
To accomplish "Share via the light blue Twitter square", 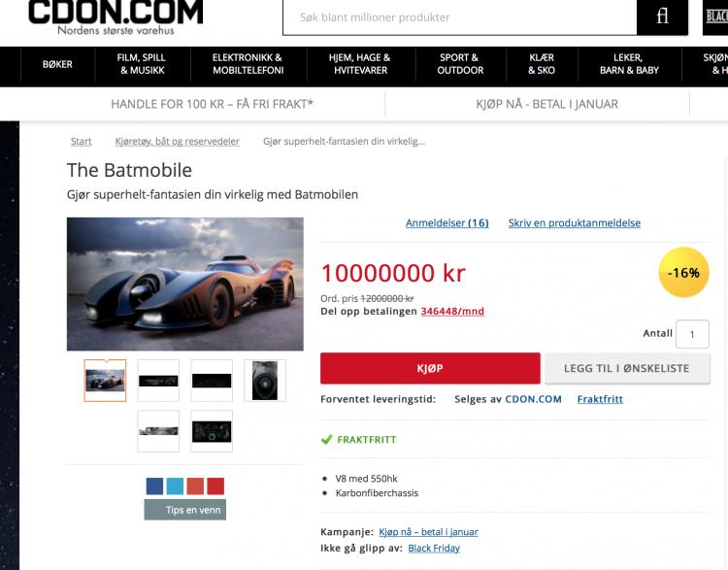I will (x=175, y=486).
